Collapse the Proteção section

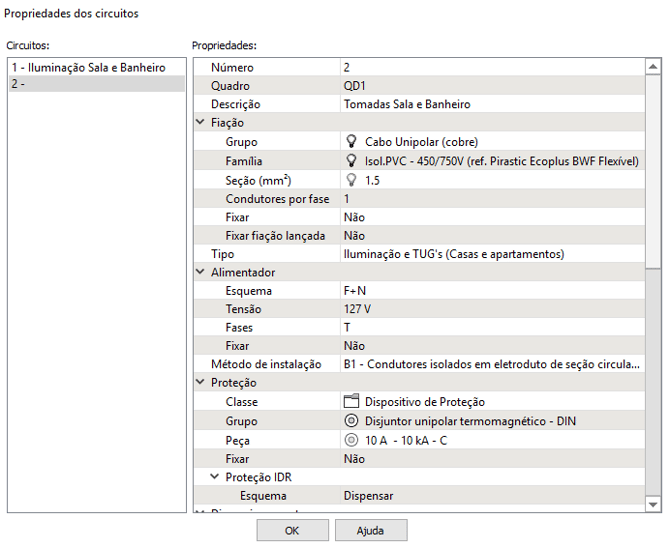point(200,383)
